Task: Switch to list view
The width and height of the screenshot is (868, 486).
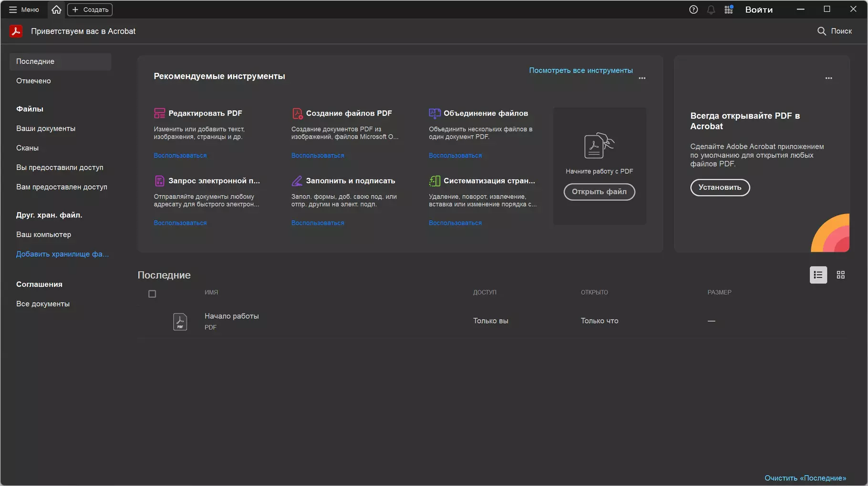Action: click(x=818, y=275)
